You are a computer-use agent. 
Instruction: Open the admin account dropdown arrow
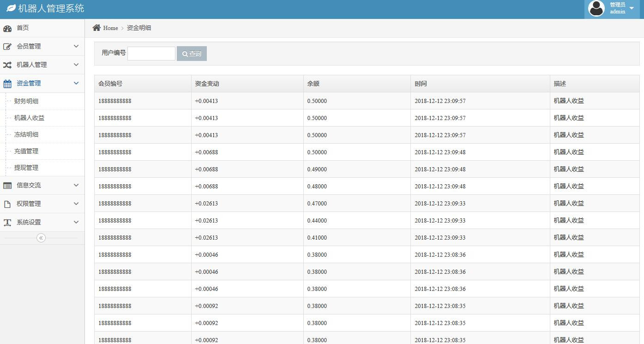632,8
